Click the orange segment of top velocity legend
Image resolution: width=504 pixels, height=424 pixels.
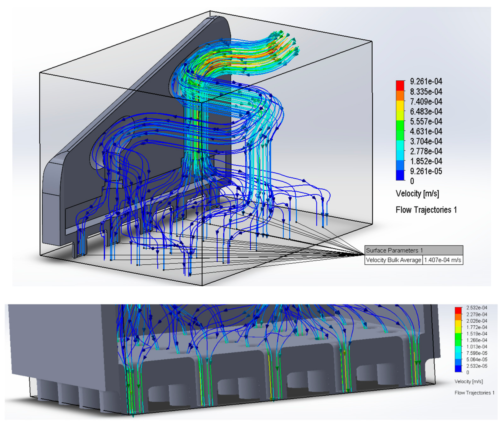(400, 95)
